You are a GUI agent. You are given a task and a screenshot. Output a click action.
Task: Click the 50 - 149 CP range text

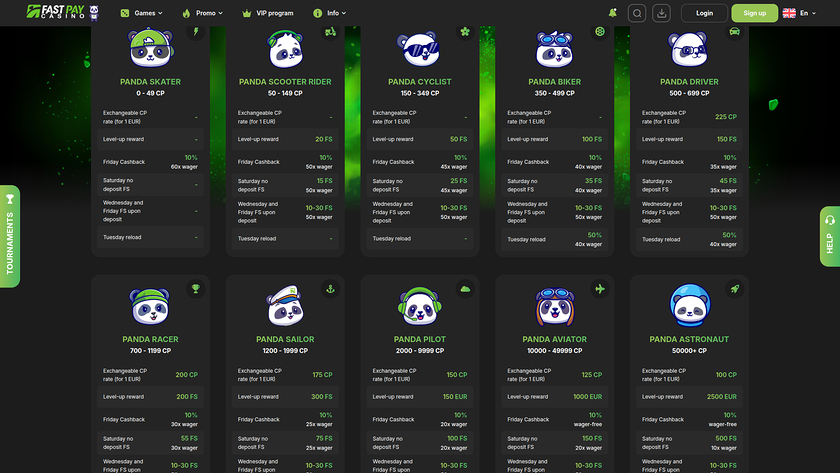click(285, 93)
